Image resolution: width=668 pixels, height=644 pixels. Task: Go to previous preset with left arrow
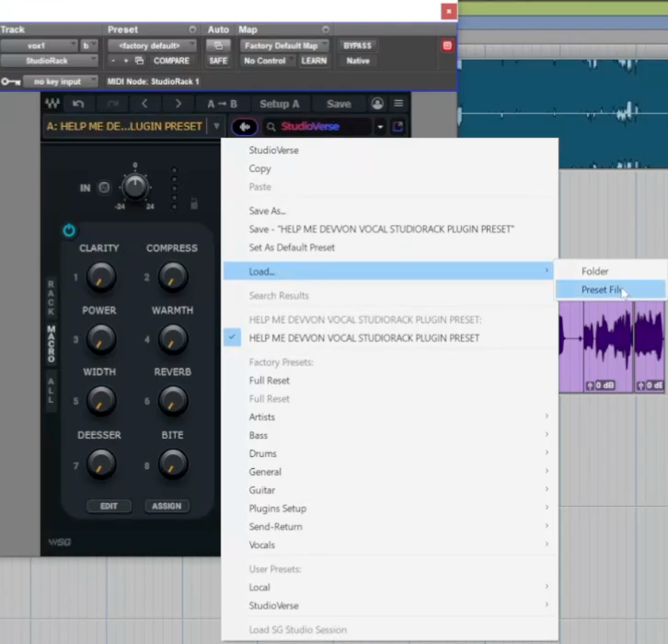[145, 104]
